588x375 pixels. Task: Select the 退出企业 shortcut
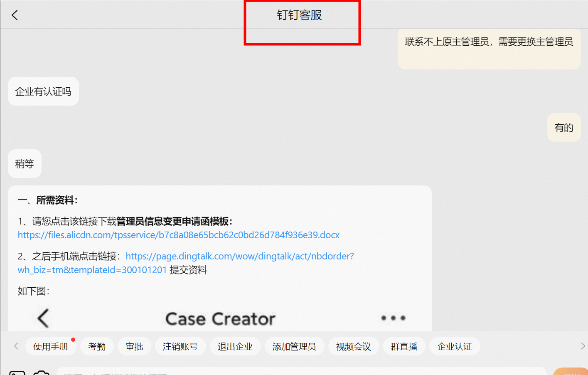235,346
